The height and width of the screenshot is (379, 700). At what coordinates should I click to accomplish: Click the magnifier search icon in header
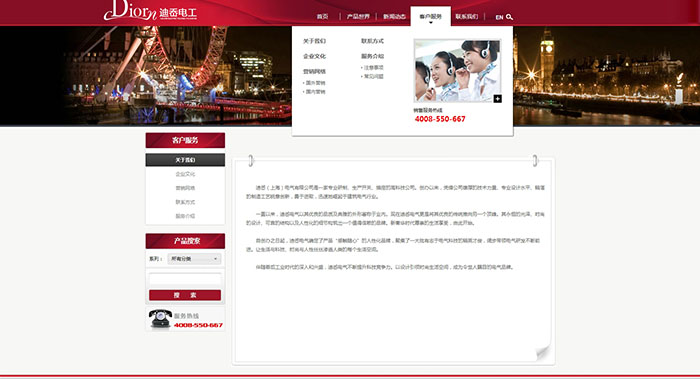coord(509,17)
